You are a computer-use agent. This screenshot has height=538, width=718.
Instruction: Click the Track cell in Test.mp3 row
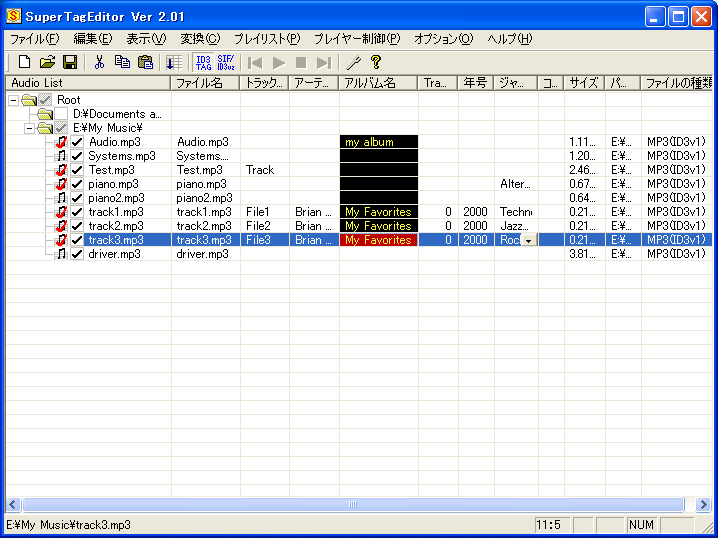pos(265,170)
